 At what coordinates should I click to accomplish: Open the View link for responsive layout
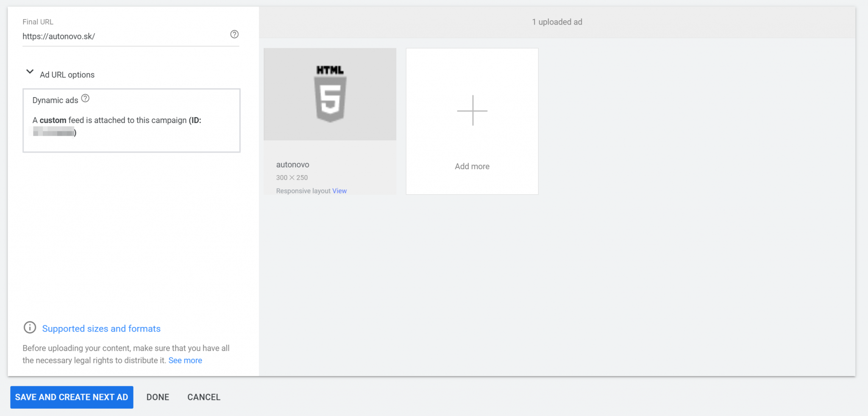coord(339,191)
